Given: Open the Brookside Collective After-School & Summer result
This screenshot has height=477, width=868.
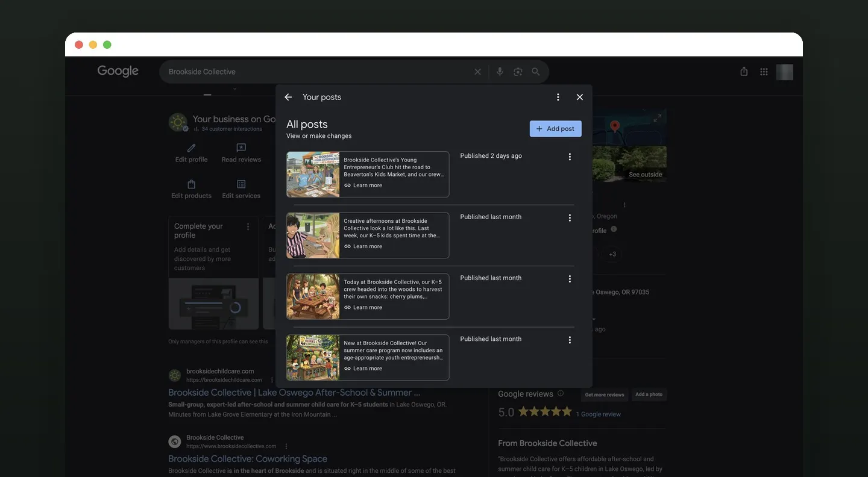Looking at the screenshot, I should (294, 392).
